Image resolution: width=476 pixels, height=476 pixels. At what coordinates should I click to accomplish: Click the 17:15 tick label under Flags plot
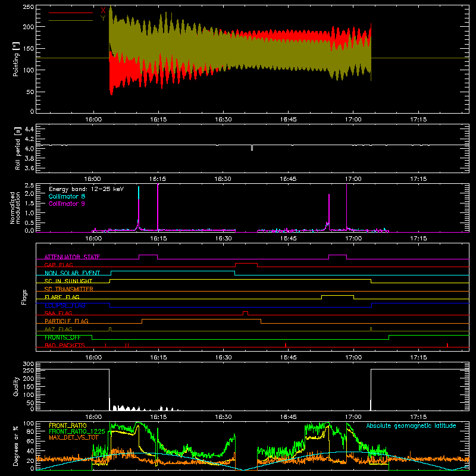(x=418, y=358)
